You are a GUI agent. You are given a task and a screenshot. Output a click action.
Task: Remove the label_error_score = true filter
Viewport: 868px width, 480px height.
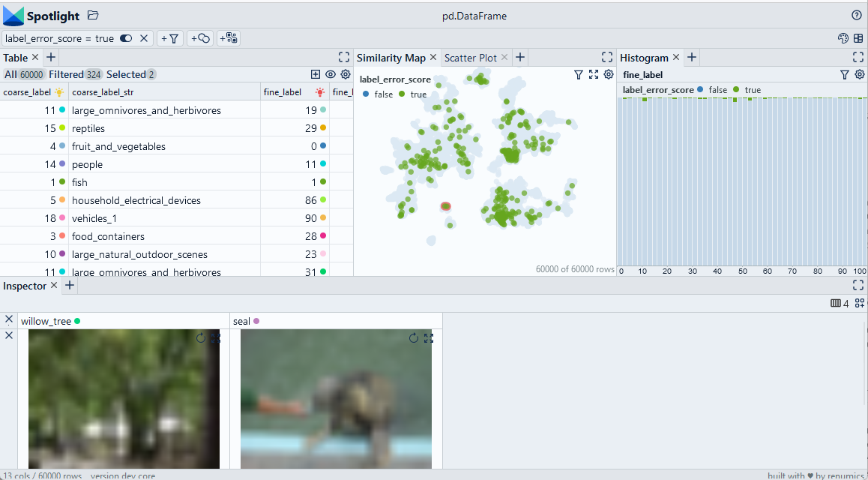click(x=143, y=38)
